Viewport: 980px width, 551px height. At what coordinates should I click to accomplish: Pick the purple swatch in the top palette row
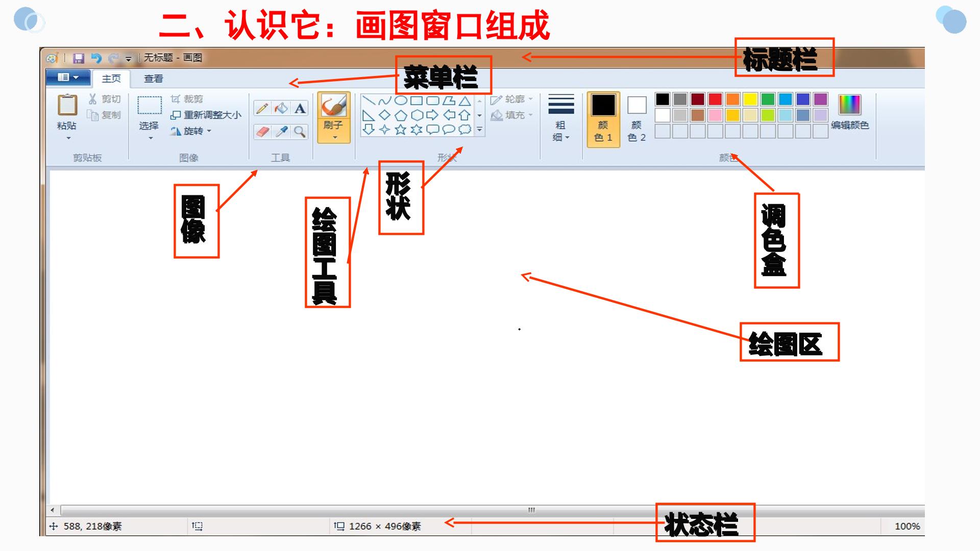pyautogui.click(x=820, y=99)
